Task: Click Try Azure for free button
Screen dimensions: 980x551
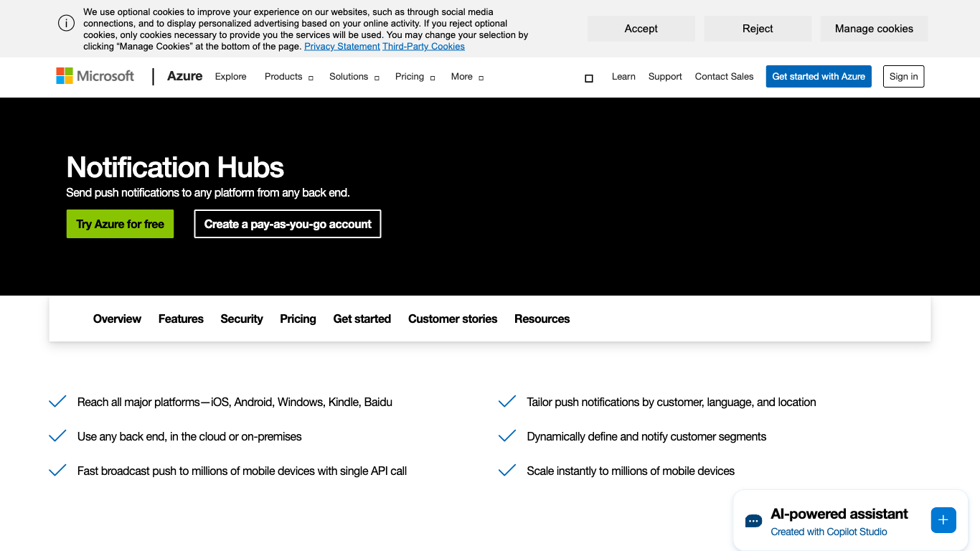Action: tap(120, 224)
